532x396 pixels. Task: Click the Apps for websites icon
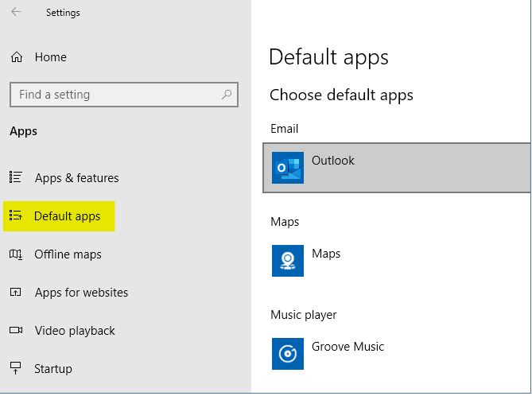tap(16, 293)
